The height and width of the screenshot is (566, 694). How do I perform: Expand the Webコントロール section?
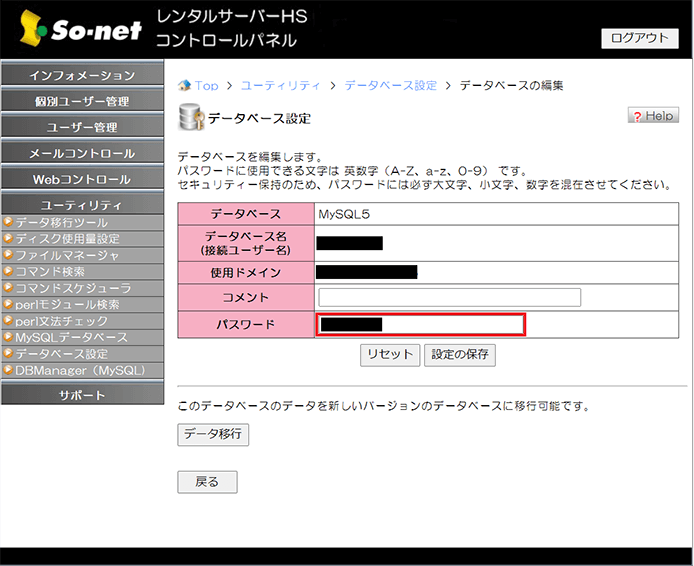pos(82,180)
